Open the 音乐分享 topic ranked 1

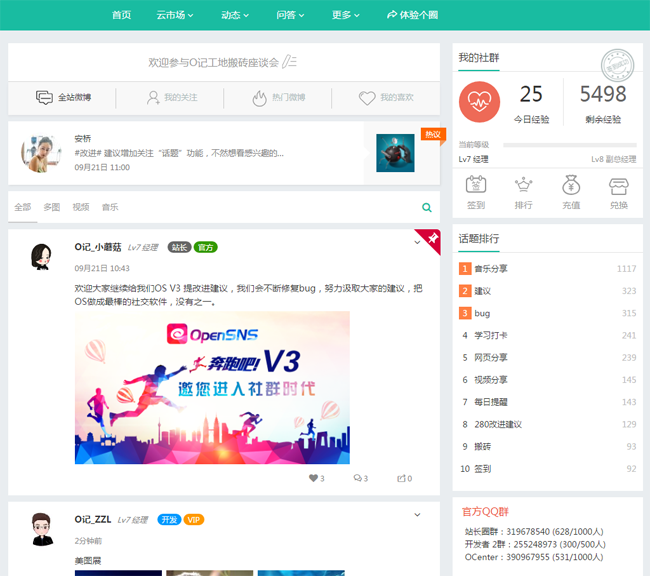pos(491,269)
